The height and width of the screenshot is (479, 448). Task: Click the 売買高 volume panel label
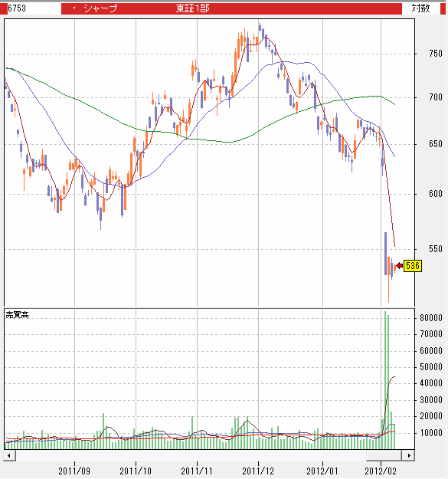[x=18, y=315]
